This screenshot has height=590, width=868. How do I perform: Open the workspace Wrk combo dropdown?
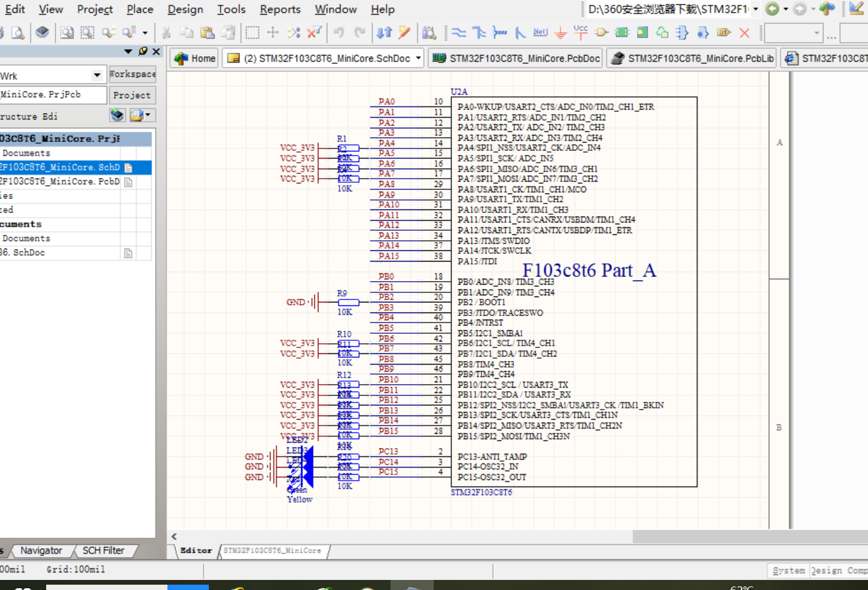click(97, 75)
